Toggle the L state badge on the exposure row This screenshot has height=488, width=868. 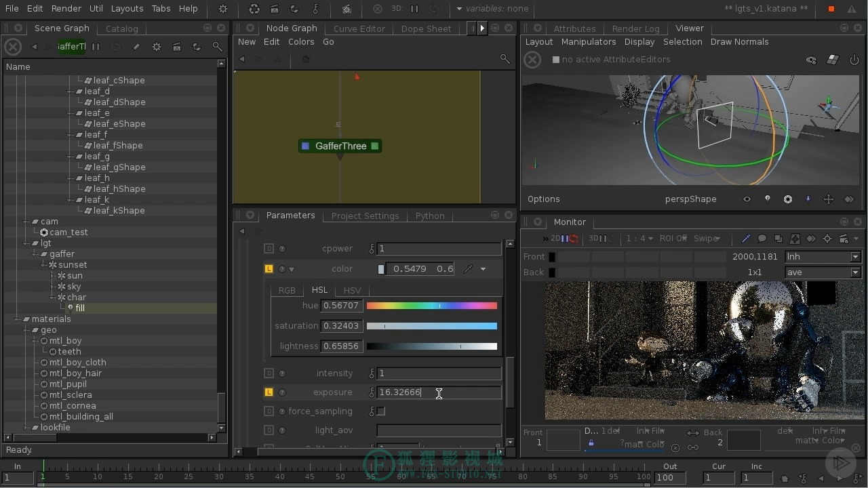[x=269, y=392]
